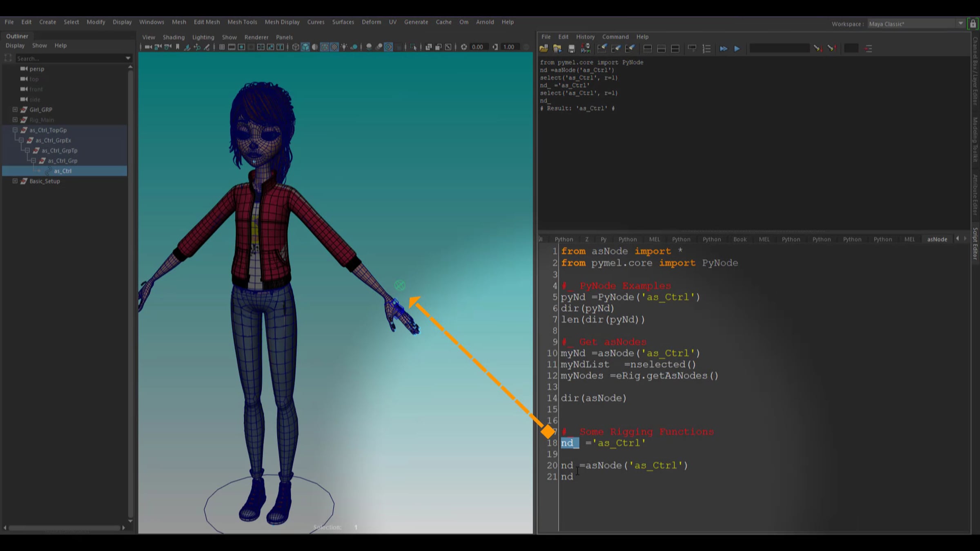Toggle wireframe on shaded icon
980x551 pixels.
pos(325,47)
